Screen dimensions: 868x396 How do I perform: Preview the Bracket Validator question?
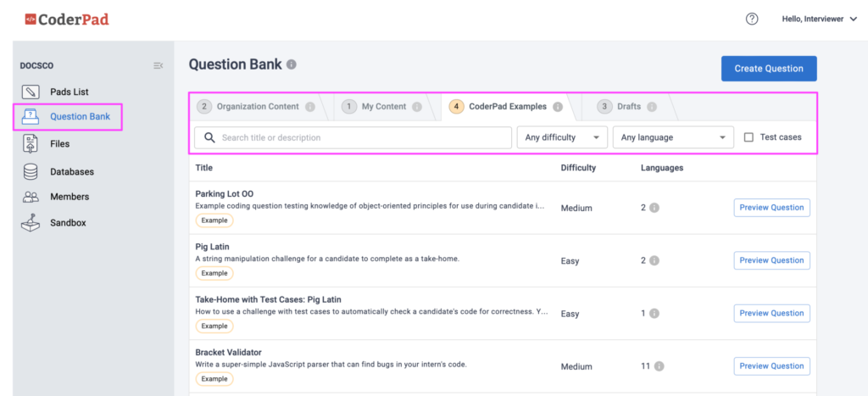coord(771,366)
